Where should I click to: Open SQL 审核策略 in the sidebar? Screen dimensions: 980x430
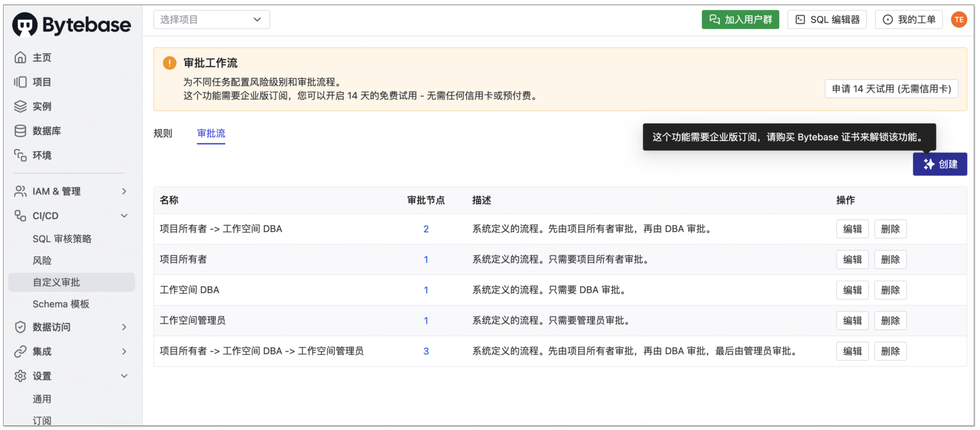[x=62, y=239]
